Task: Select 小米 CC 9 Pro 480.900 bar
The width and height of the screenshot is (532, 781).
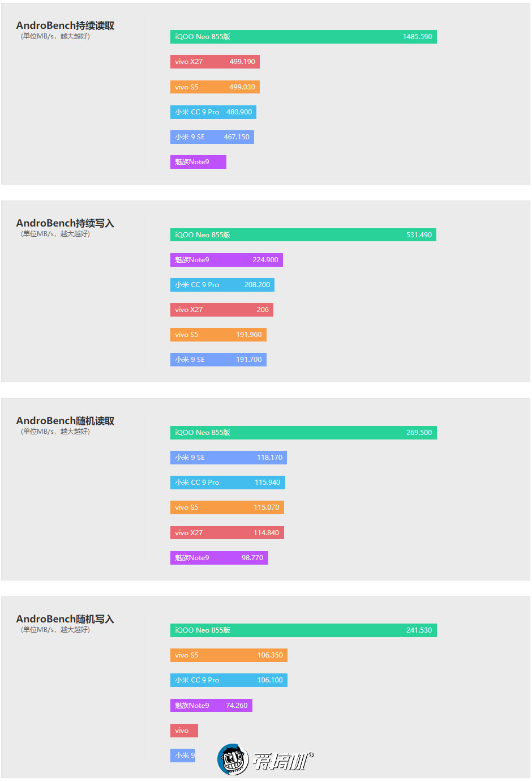Action: click(213, 112)
